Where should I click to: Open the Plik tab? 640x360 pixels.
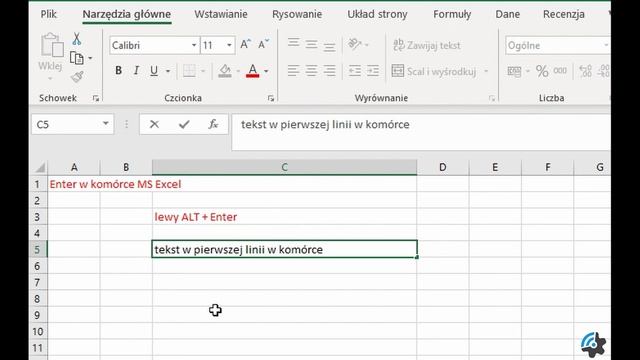pos(49,14)
